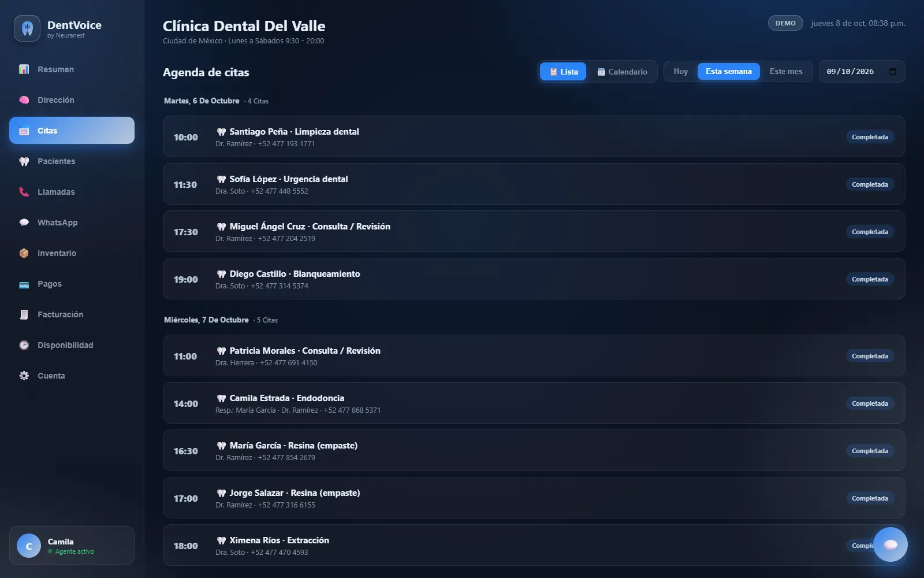
Task: Click the Disponibilidad clock icon
Action: [24, 345]
